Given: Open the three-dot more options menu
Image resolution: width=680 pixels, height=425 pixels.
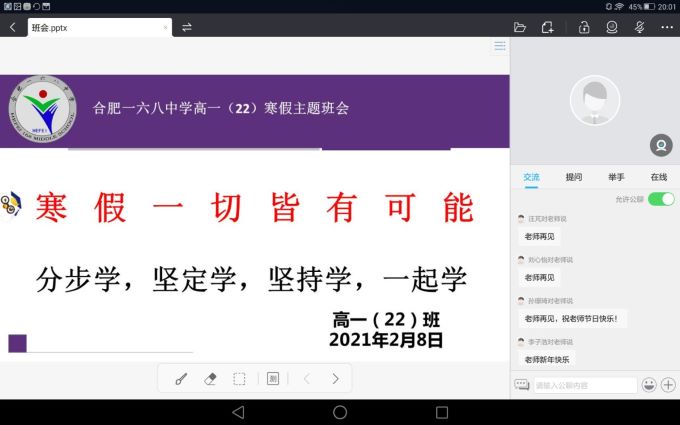Looking at the screenshot, I should point(667,27).
